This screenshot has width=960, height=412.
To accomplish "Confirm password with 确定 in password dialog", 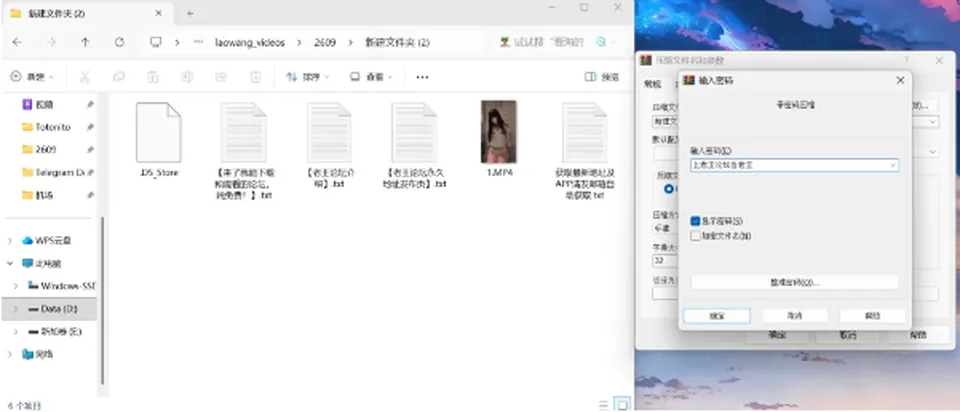I will tap(716, 316).
